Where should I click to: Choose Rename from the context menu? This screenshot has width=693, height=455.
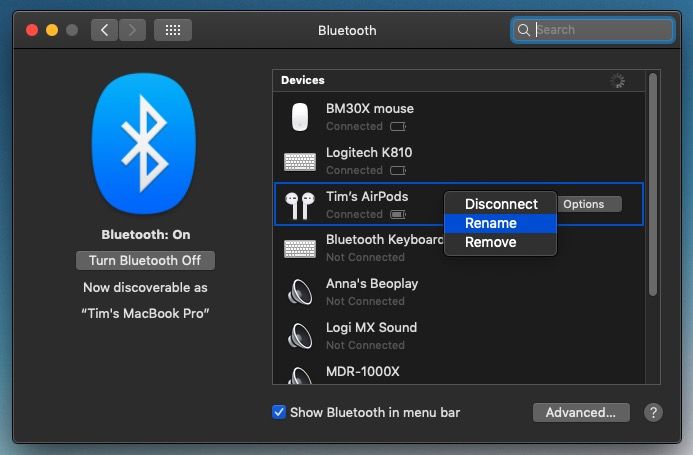coord(491,223)
